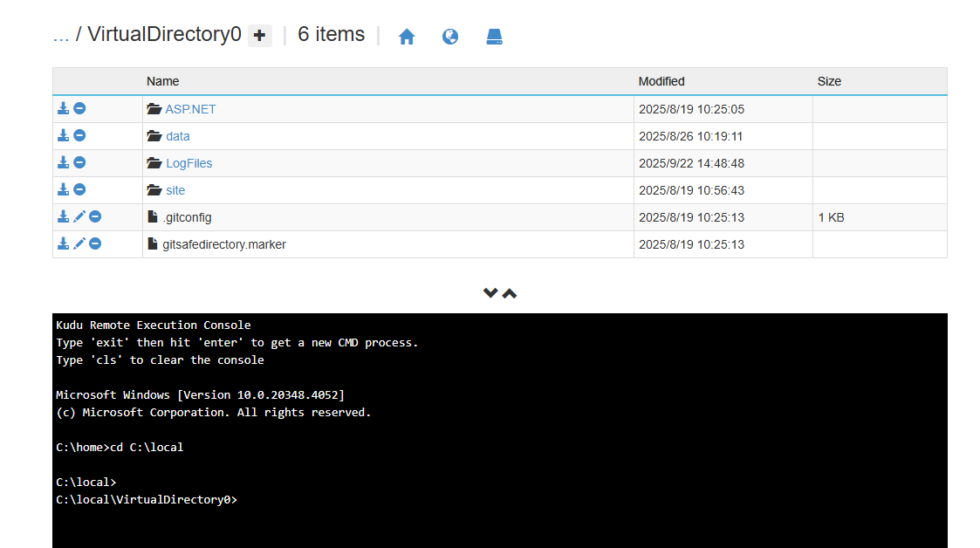980x548 pixels.
Task: Delete the site folder
Action: [79, 189]
